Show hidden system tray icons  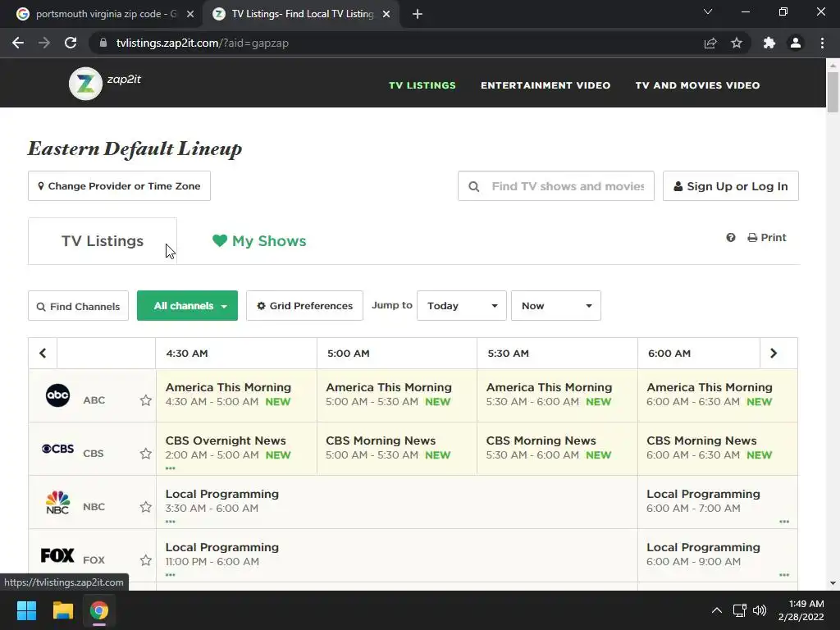tap(716, 610)
